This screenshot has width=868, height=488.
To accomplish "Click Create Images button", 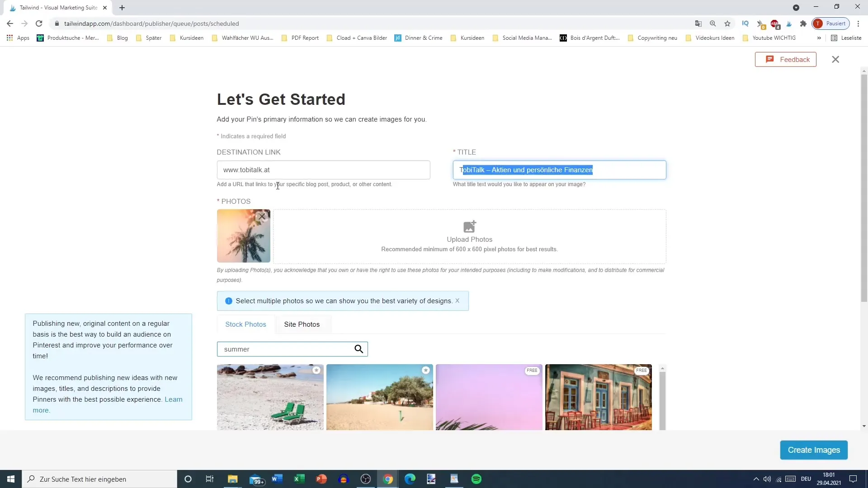I will point(813,450).
